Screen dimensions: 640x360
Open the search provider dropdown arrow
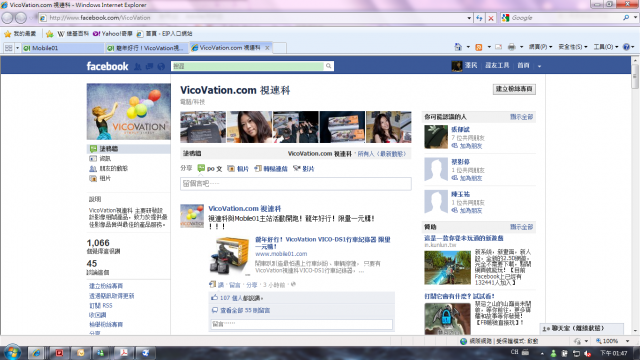click(x=635, y=18)
